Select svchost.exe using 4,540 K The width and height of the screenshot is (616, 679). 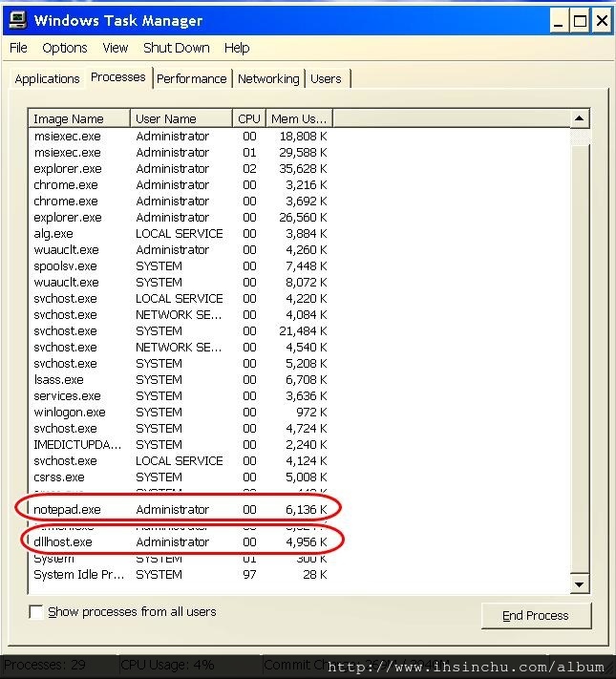(181, 348)
